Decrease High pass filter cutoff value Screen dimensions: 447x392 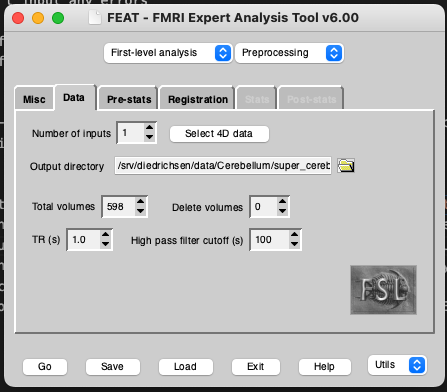[x=294, y=244]
